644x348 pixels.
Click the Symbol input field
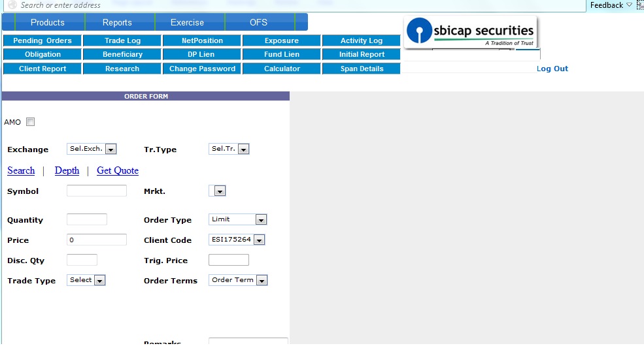tap(97, 191)
